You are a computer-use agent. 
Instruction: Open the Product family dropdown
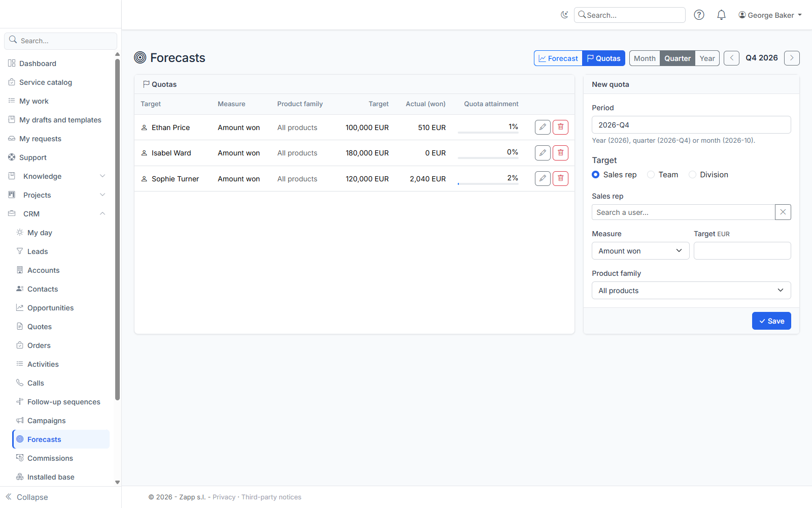tap(691, 291)
